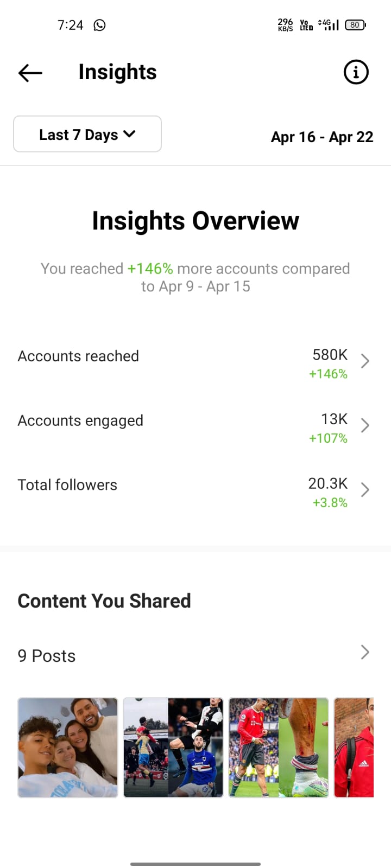391x868 pixels.
Task: Tap the 9 Posts link
Action: [x=47, y=656]
